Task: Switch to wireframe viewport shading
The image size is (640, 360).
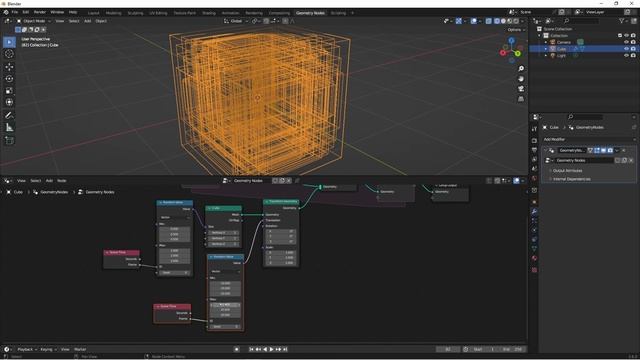Action: coord(497,21)
